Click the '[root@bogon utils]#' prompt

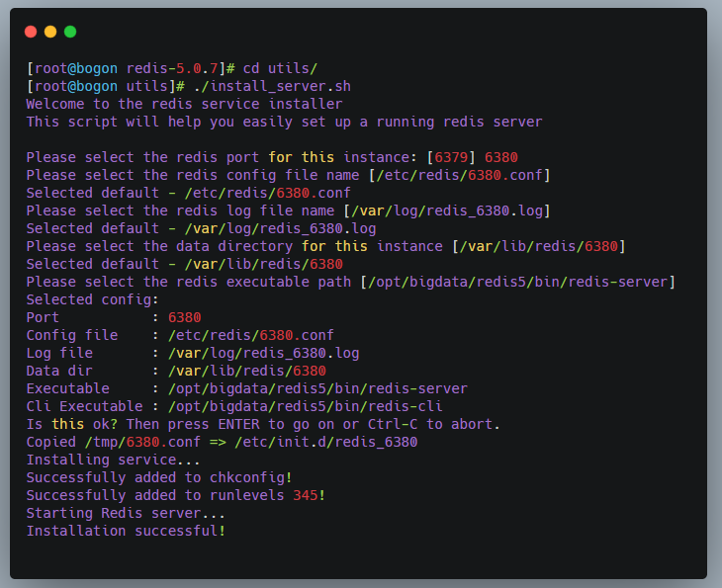[106, 86]
